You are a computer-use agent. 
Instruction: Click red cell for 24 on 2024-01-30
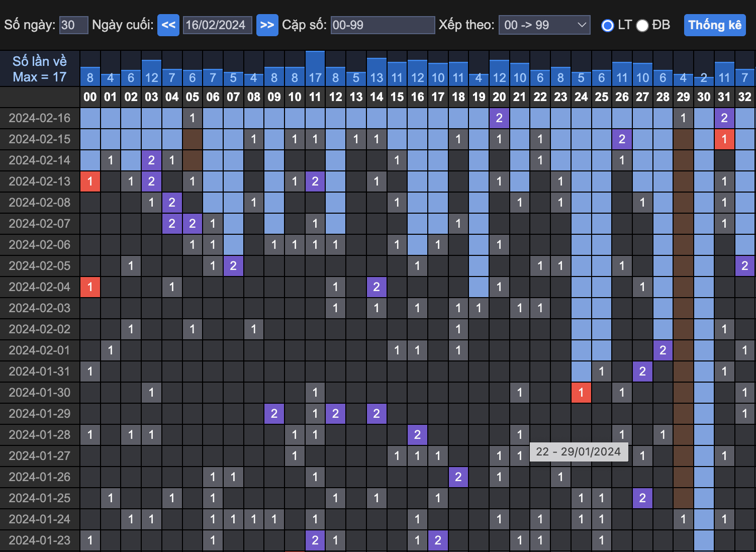coord(581,393)
